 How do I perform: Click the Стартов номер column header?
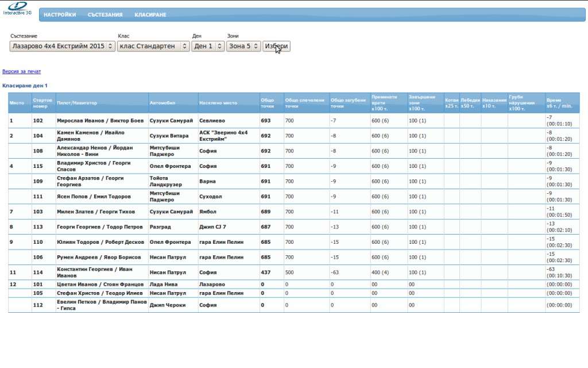(42, 103)
